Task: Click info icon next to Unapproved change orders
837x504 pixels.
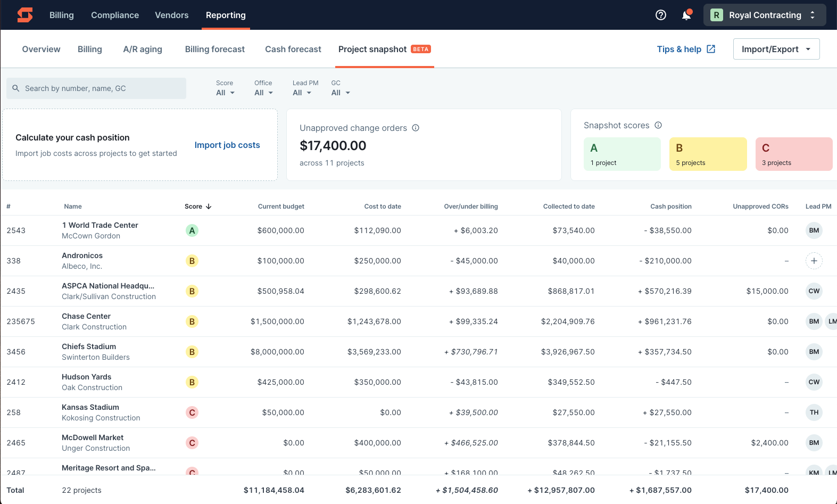Action: click(416, 128)
